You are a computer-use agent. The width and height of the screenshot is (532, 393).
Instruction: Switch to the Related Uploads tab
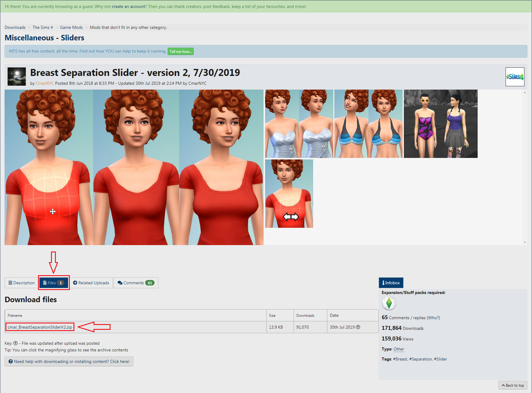[91, 283]
